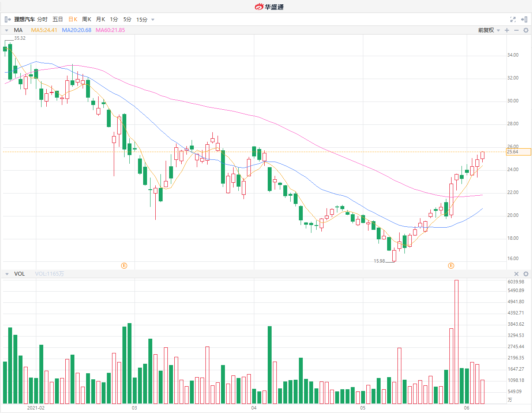Open the MA indicator settings gear
532x413 pixels.
(x=526, y=30)
